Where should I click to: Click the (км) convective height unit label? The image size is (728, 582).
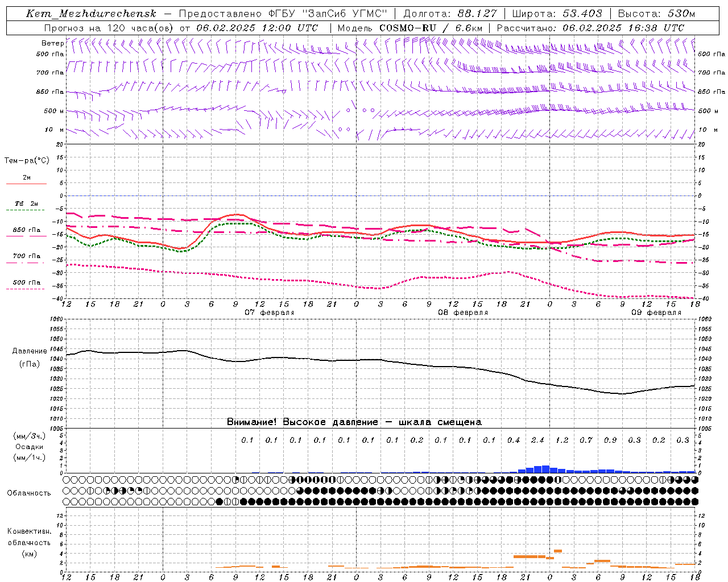coord(30,554)
